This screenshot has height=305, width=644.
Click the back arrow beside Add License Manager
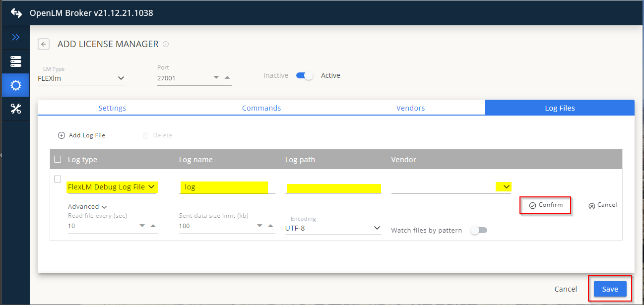pos(44,44)
